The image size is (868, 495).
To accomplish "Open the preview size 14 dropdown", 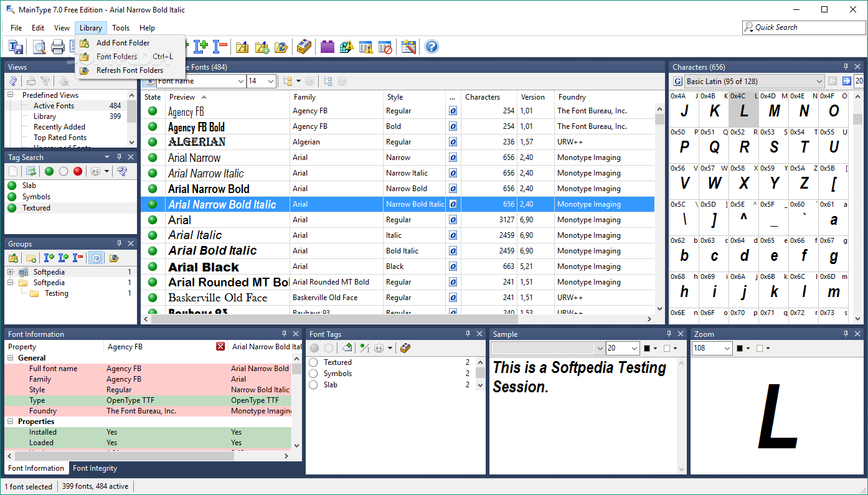I will tap(271, 81).
